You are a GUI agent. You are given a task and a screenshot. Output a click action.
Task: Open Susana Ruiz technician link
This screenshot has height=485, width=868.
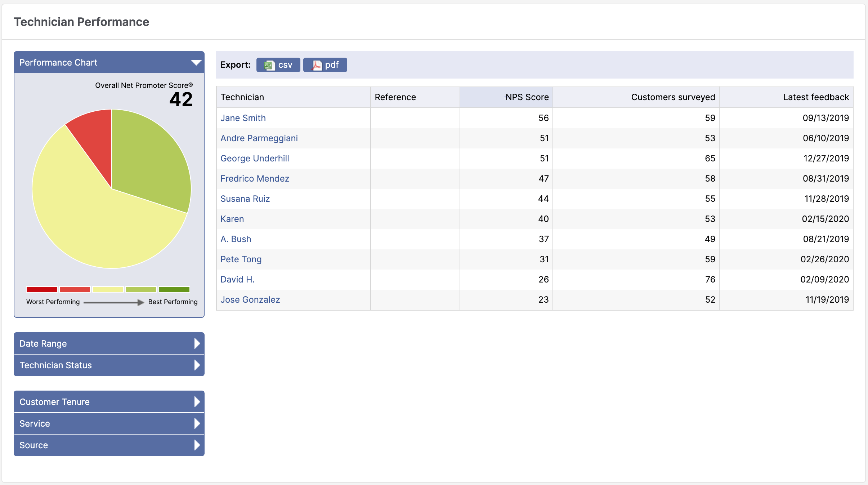(x=245, y=199)
